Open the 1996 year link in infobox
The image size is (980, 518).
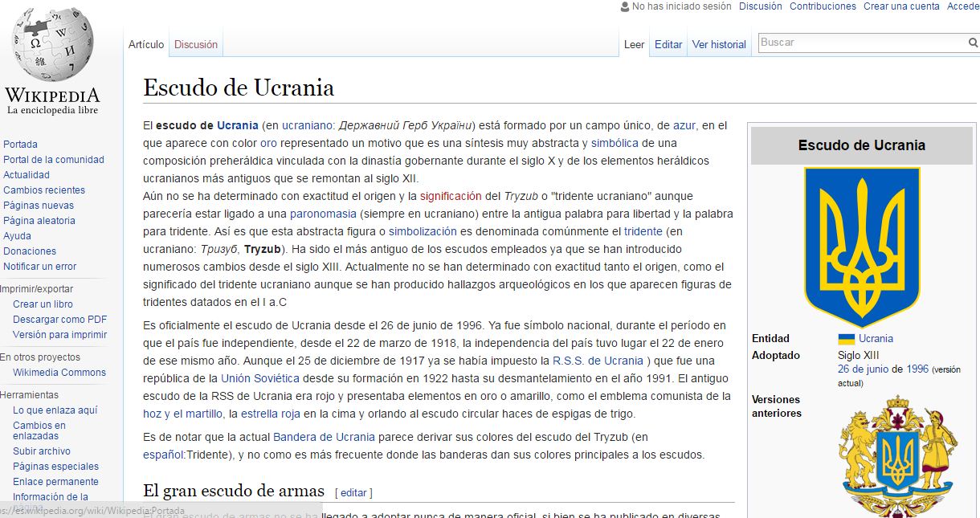[917, 369]
